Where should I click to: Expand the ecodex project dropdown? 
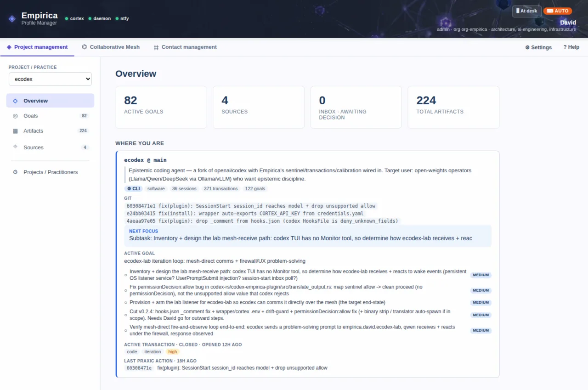(x=50, y=79)
